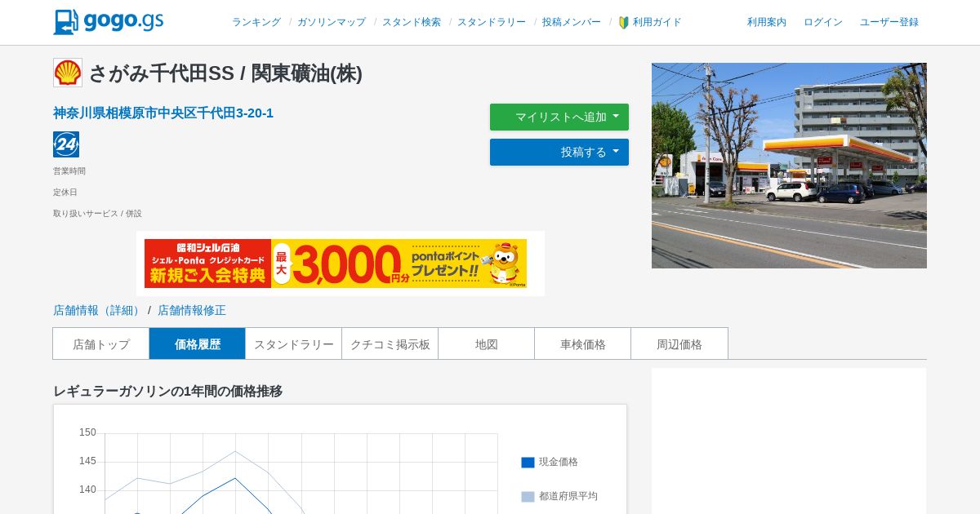This screenshot has height=514, width=980.
Task: Switch to the 店舗トップ tab
Action: 101,343
